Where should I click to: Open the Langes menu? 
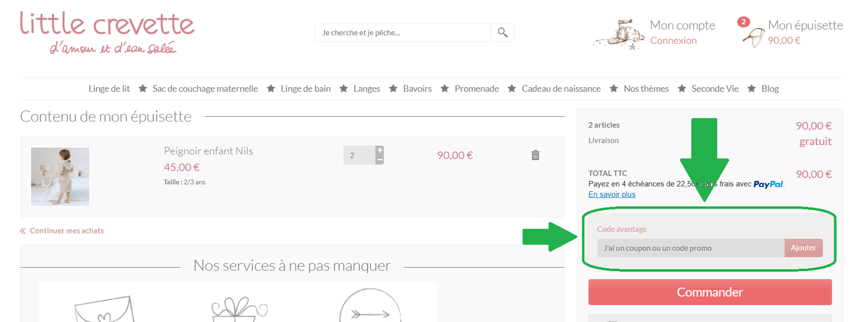[x=367, y=88]
